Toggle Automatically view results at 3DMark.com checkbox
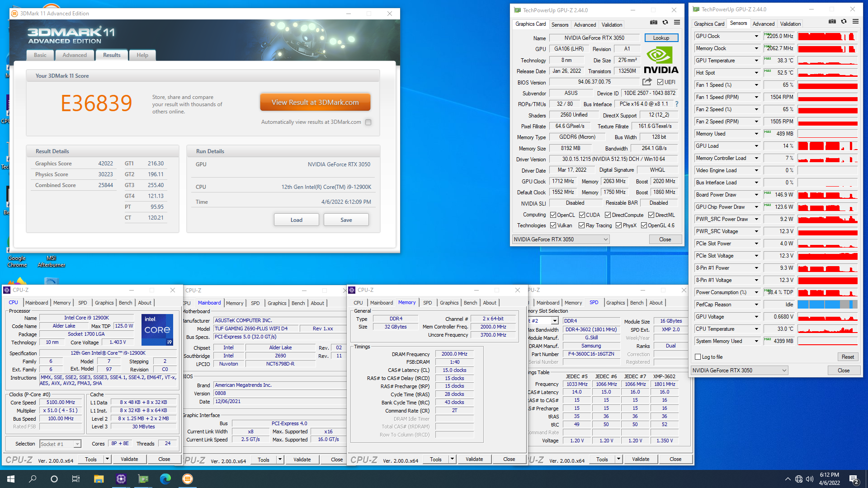Image resolution: width=868 pixels, height=488 pixels. click(368, 122)
